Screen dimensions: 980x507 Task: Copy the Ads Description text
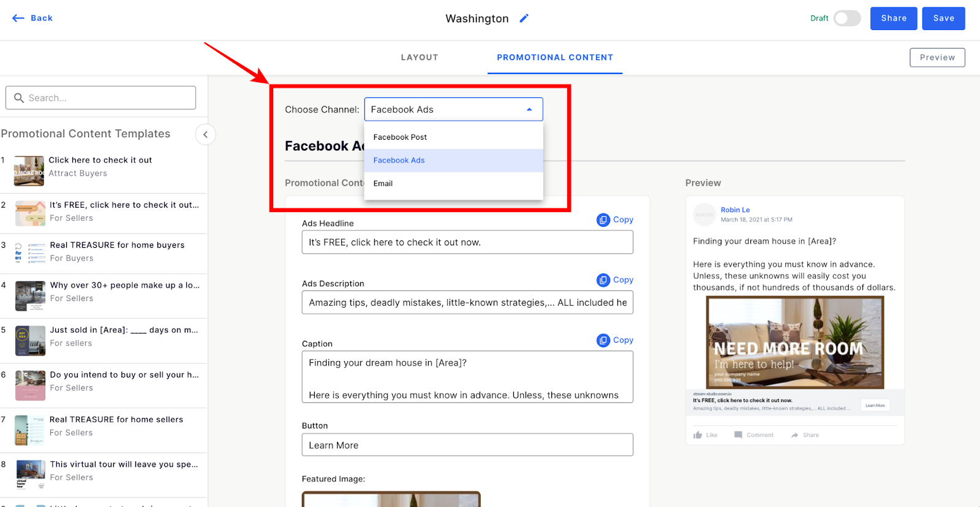click(615, 280)
